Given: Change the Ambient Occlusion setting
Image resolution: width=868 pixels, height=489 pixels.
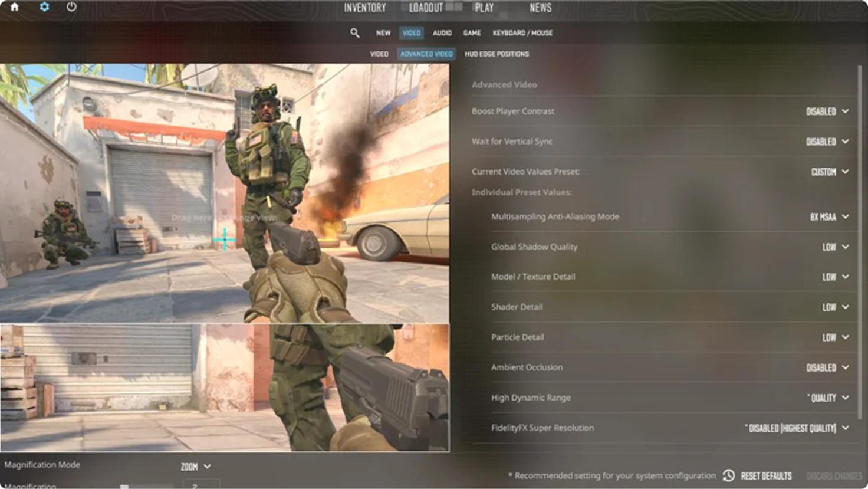Looking at the screenshot, I should [x=826, y=367].
